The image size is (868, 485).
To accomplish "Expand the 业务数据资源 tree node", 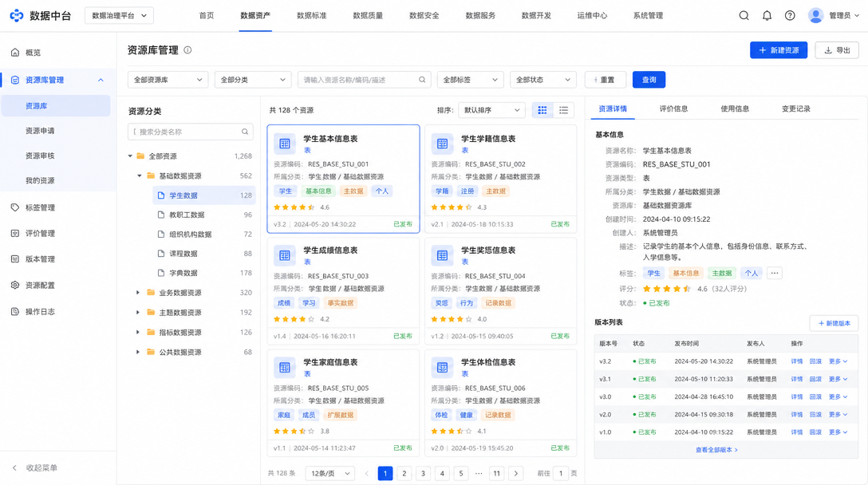I will 138,292.
